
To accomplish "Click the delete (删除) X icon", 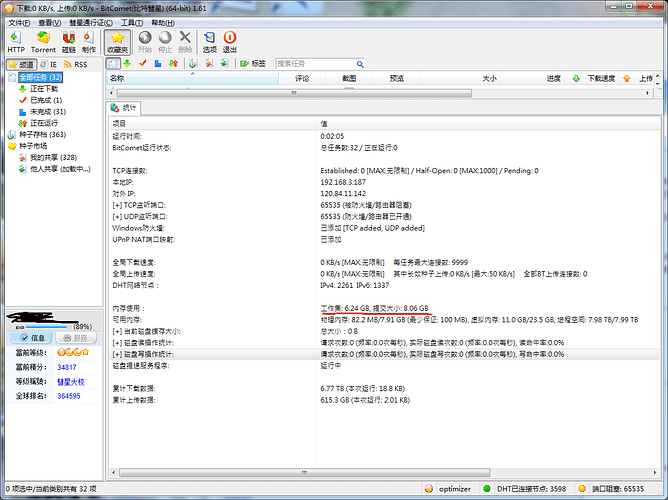I will [x=185, y=42].
